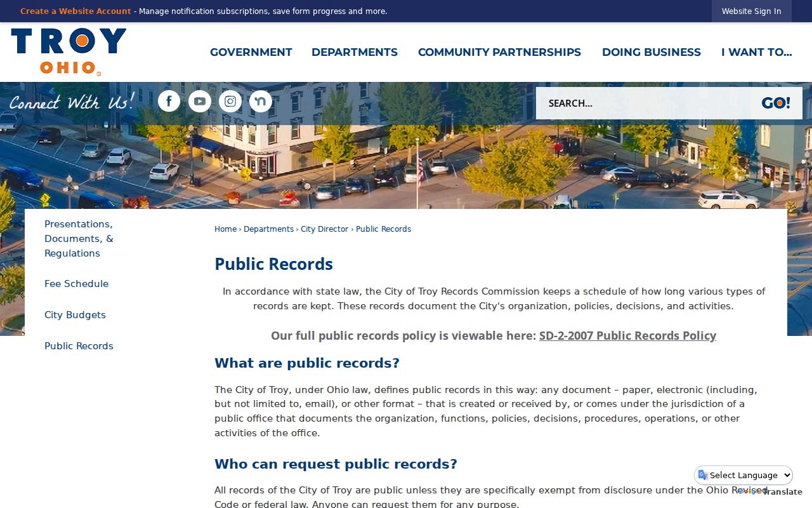The width and height of the screenshot is (812, 508).
Task: Open Presentations, Documents, & Regulations sidebar link
Action: pos(79,239)
